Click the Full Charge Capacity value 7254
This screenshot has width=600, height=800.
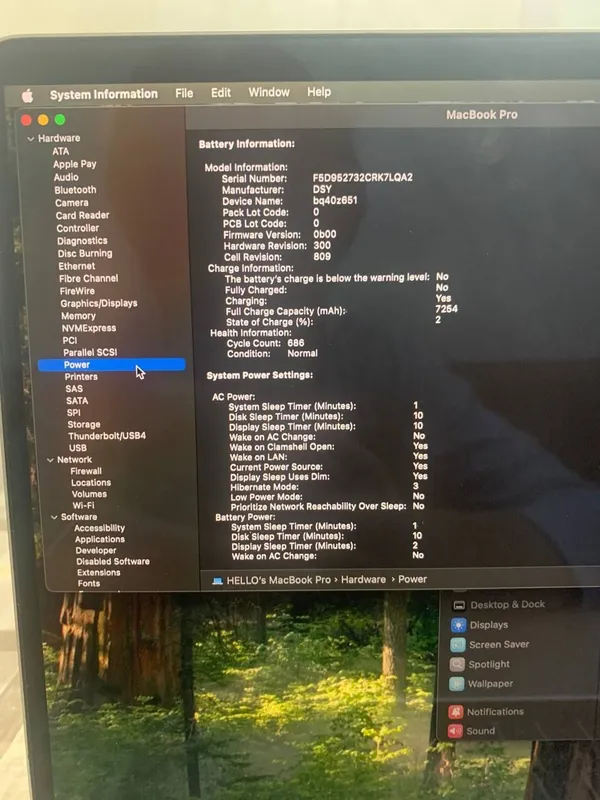click(446, 309)
